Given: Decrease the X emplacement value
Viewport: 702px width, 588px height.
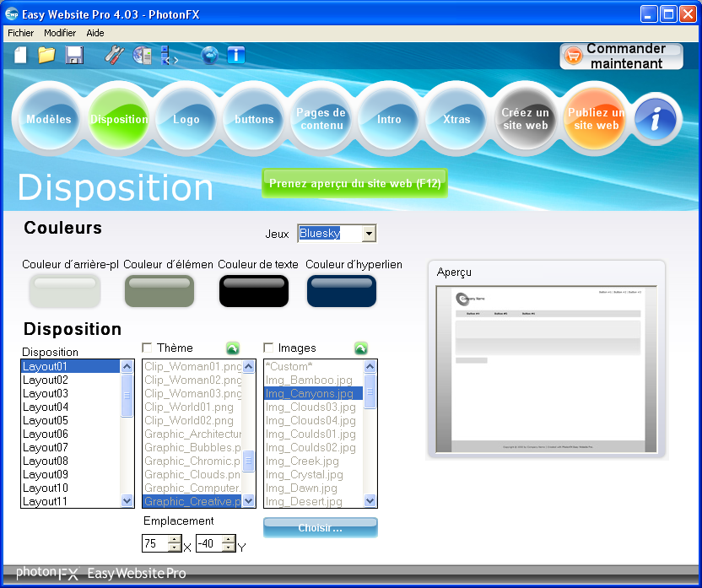Looking at the screenshot, I should click(175, 548).
